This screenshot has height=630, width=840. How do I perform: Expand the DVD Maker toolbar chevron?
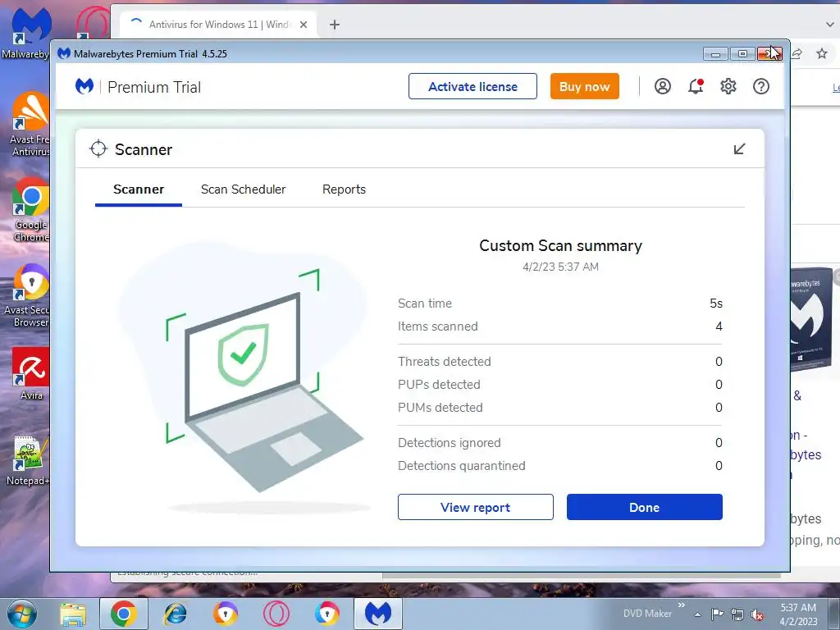[x=682, y=605]
